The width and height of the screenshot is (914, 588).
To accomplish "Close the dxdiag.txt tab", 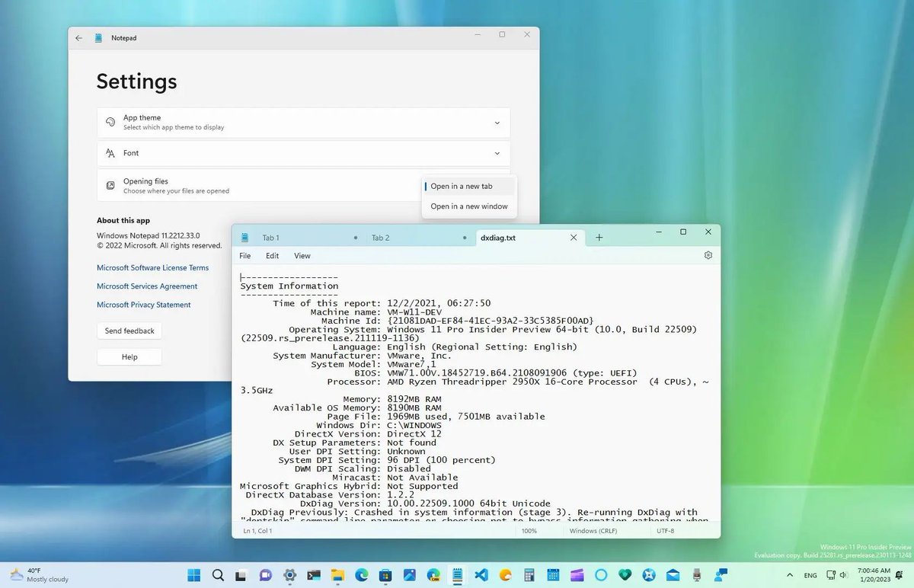I will click(574, 237).
